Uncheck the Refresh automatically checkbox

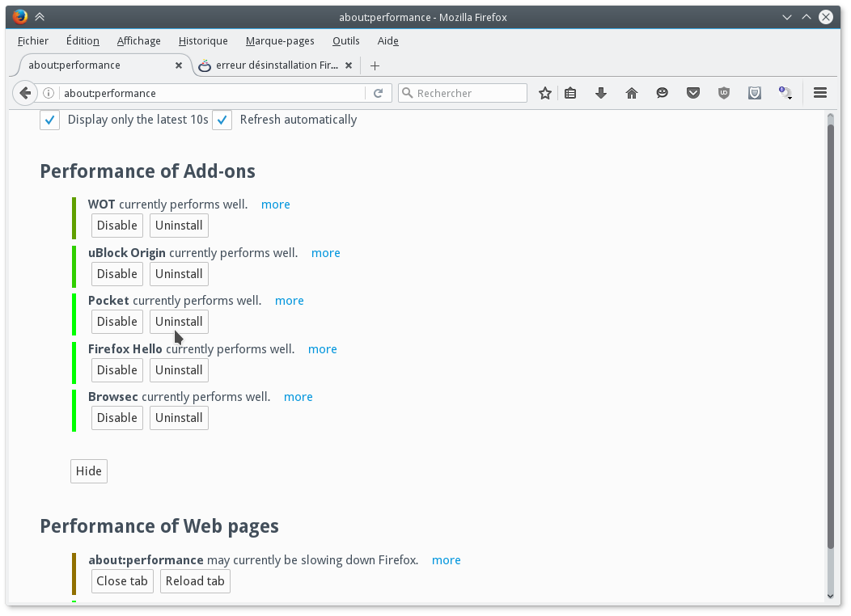(x=222, y=120)
